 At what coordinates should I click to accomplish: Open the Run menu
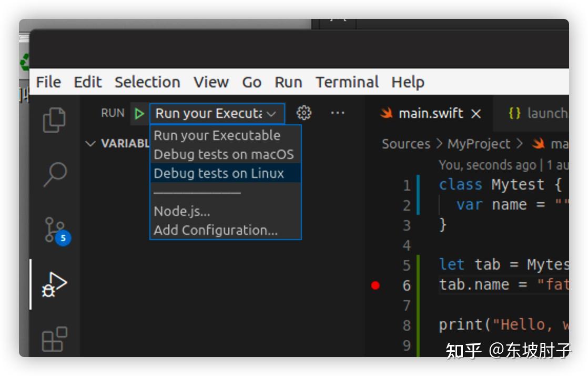coord(288,82)
